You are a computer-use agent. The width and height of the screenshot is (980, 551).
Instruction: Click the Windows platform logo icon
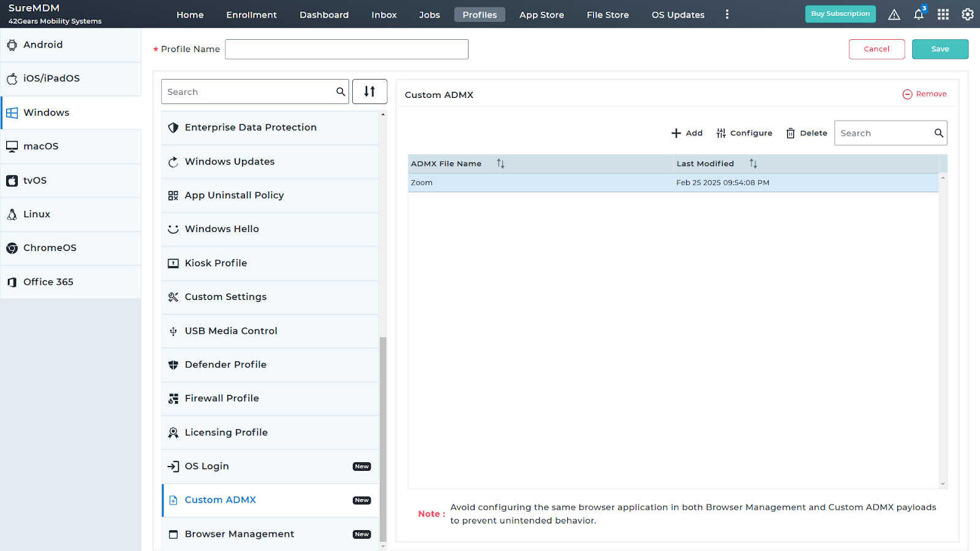click(x=12, y=113)
